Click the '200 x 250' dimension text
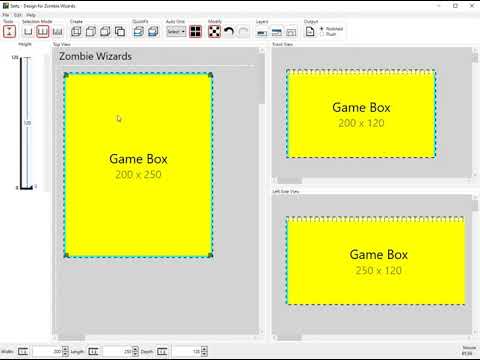The width and height of the screenshot is (480, 360). [x=138, y=174]
